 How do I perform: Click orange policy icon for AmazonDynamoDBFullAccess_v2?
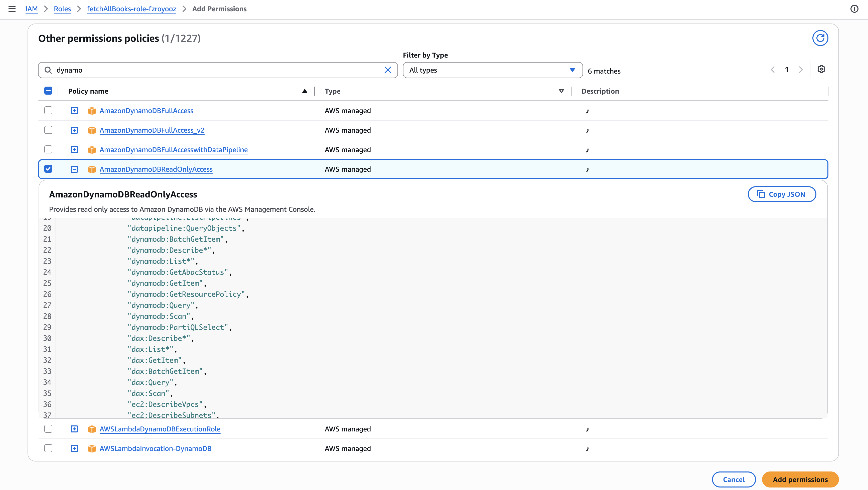pyautogui.click(x=92, y=130)
